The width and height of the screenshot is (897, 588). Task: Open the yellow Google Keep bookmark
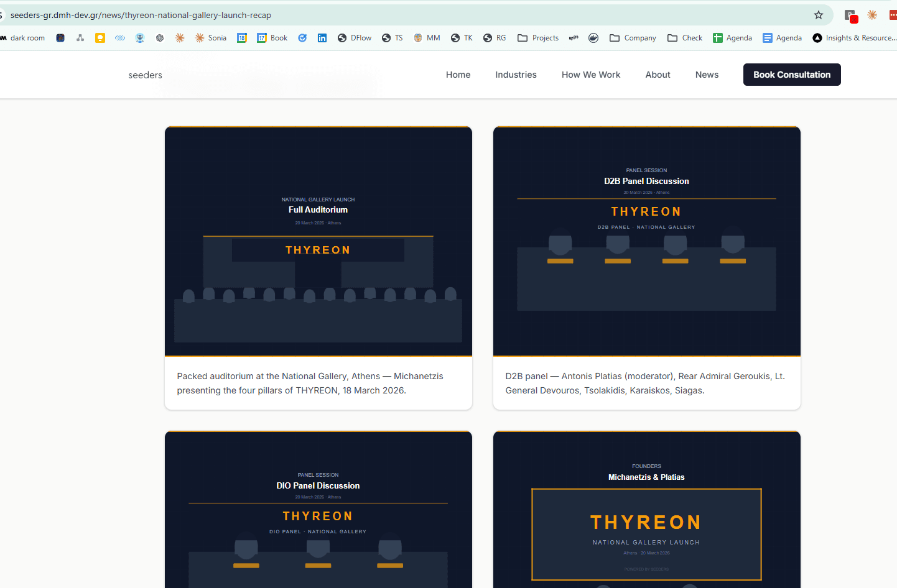(x=100, y=38)
